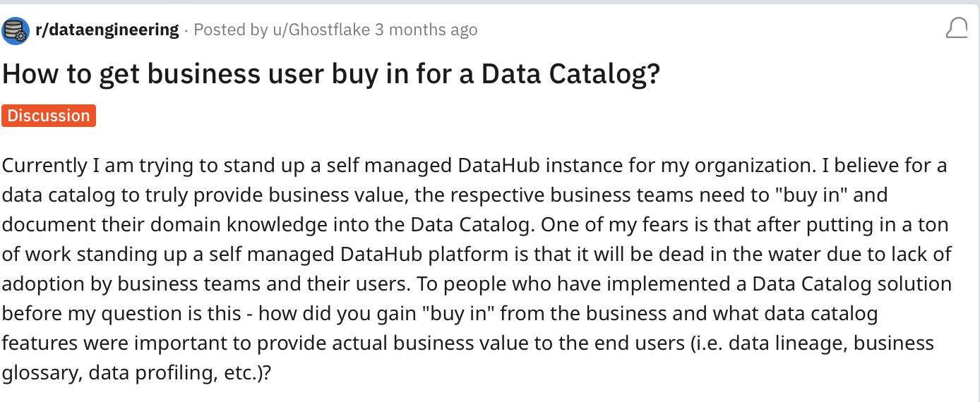Image resolution: width=980 pixels, height=402 pixels.
Task: Filter by the Discussion flair tag
Action: point(49,116)
